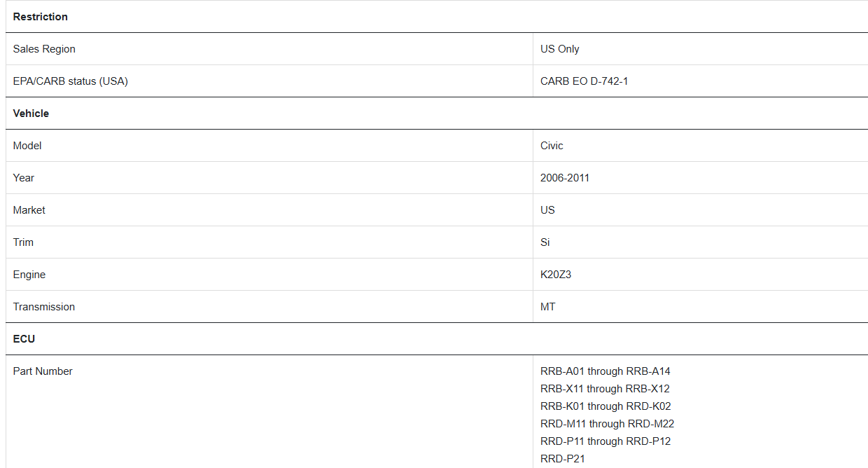Click the CARB EO D-742-1 value

(x=584, y=81)
